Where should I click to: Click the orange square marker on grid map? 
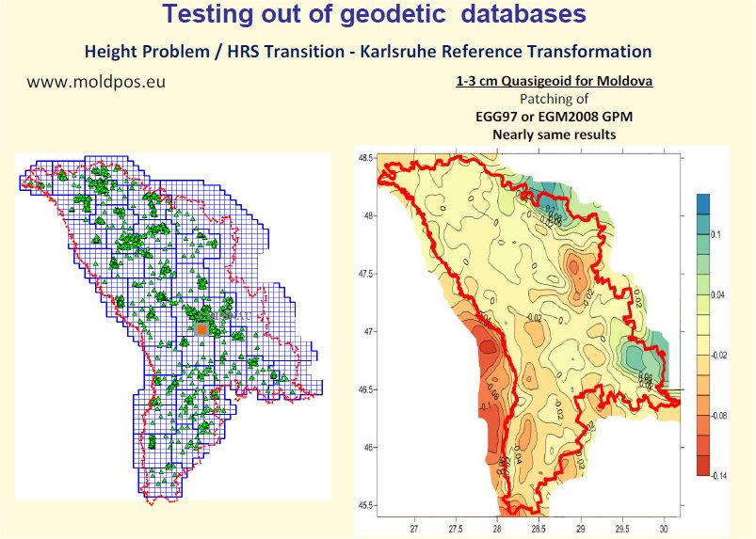click(x=201, y=330)
